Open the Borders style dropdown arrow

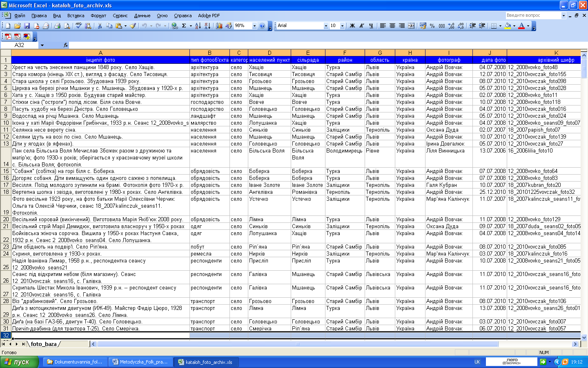point(500,26)
